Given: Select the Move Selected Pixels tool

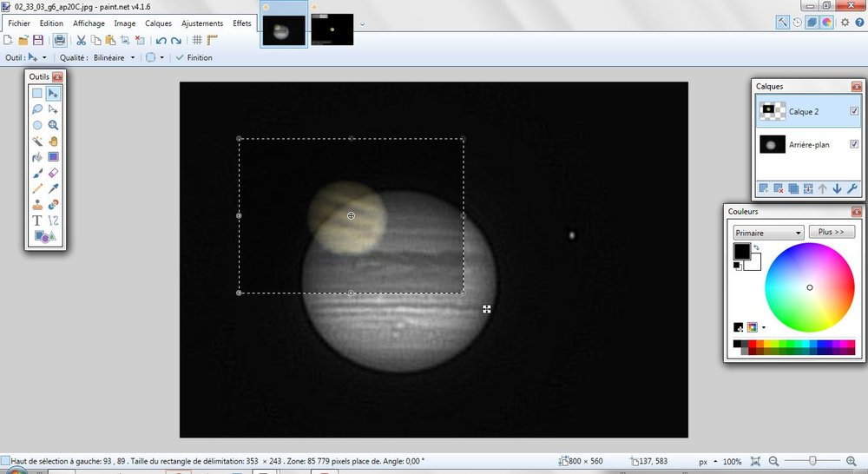Looking at the screenshot, I should coord(53,93).
